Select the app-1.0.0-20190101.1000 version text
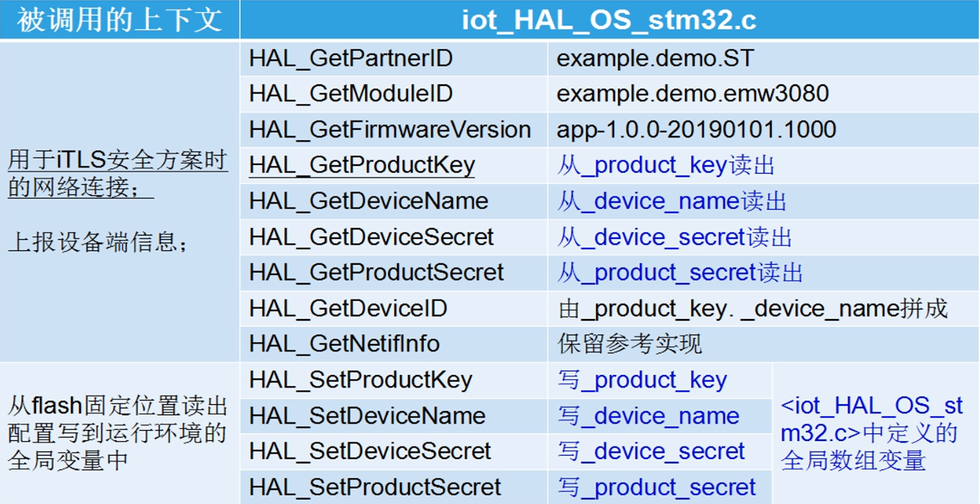 (696, 130)
